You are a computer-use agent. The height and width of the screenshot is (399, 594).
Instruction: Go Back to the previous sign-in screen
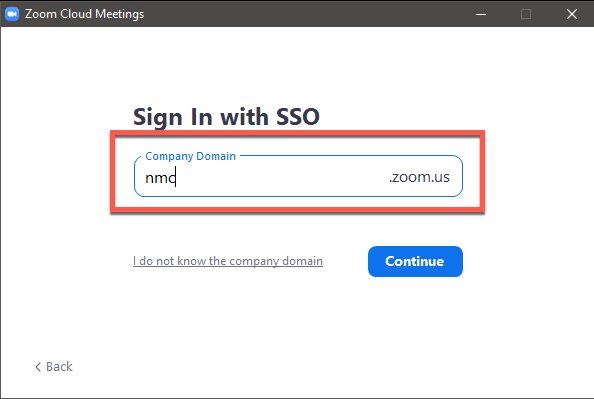point(54,367)
